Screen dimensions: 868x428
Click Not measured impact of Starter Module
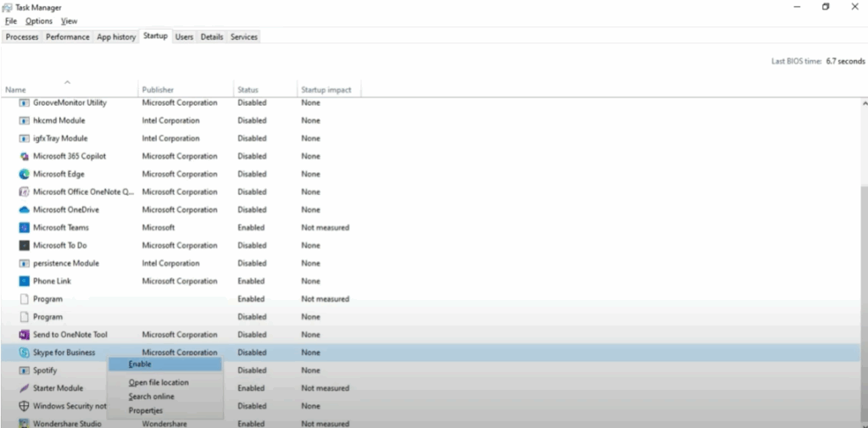tap(325, 388)
